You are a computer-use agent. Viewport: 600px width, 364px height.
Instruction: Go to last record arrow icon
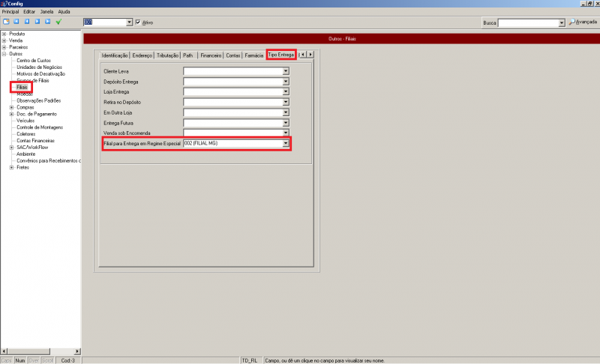point(46,22)
